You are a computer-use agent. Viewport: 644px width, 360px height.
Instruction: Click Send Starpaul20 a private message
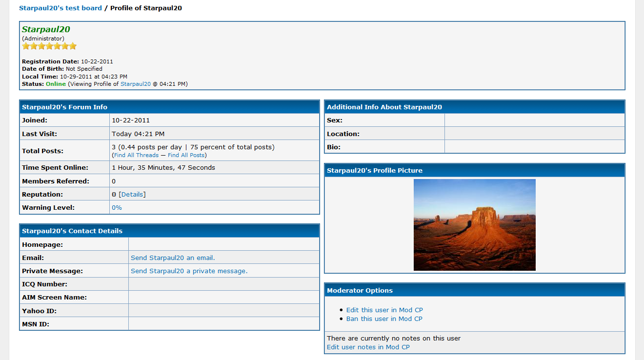(x=189, y=271)
